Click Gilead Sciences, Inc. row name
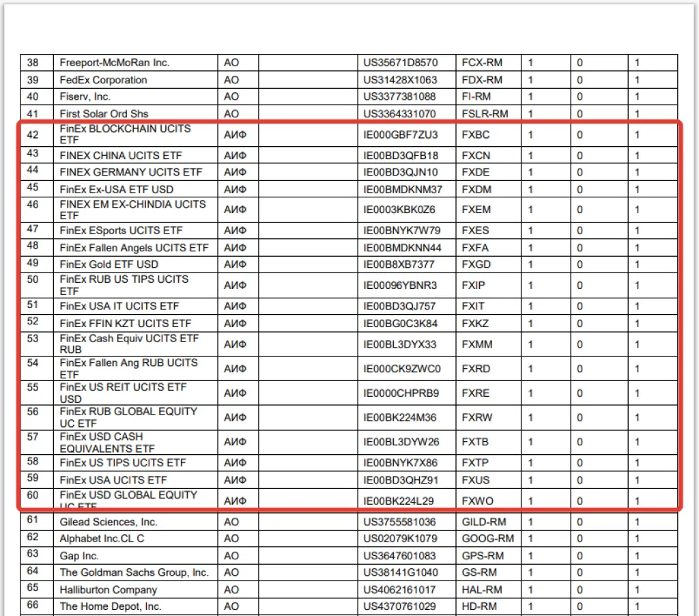699x616 pixels. coord(109,522)
